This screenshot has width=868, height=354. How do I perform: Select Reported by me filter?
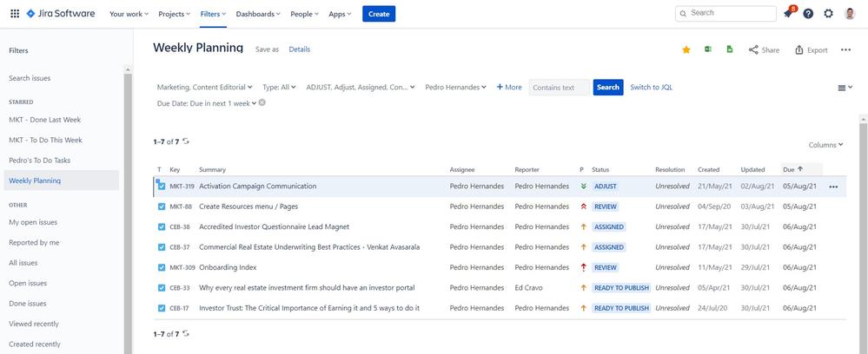tap(34, 243)
